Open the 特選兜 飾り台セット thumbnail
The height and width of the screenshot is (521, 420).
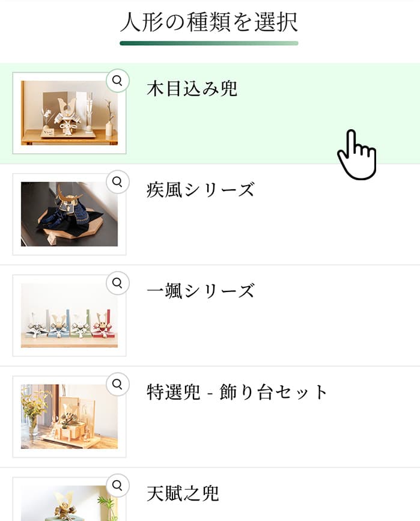click(69, 416)
